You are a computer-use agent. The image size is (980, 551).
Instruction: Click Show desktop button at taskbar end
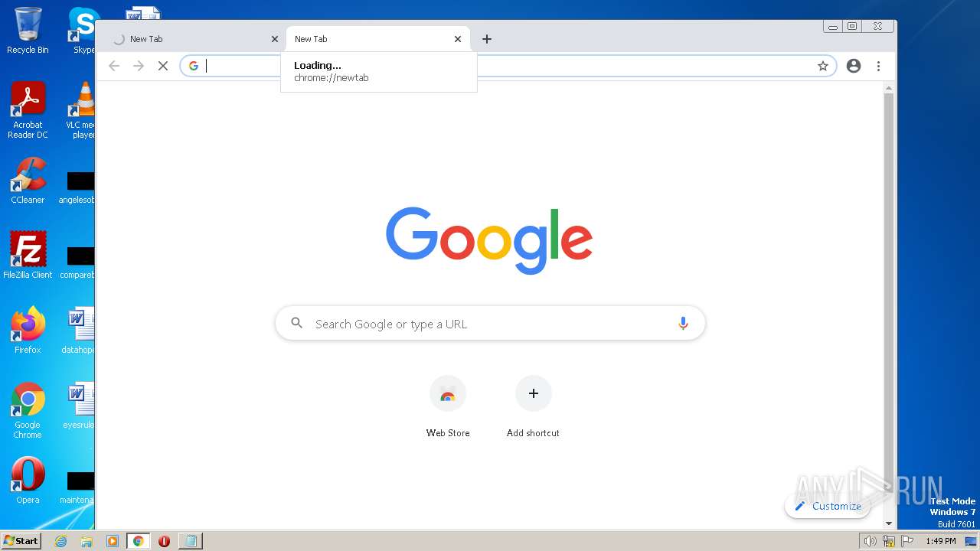click(x=972, y=541)
